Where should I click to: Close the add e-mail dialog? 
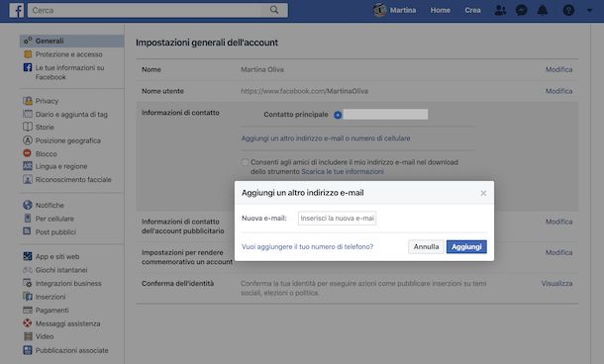tap(483, 193)
